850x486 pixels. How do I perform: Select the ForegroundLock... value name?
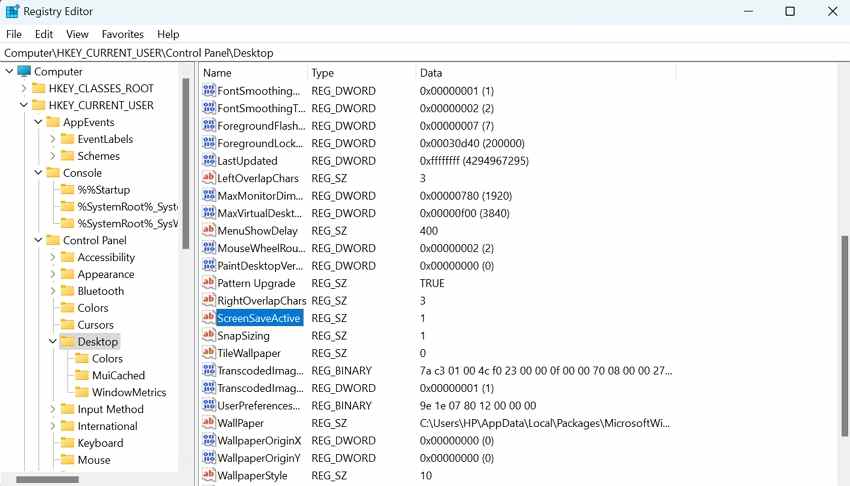[x=260, y=143]
